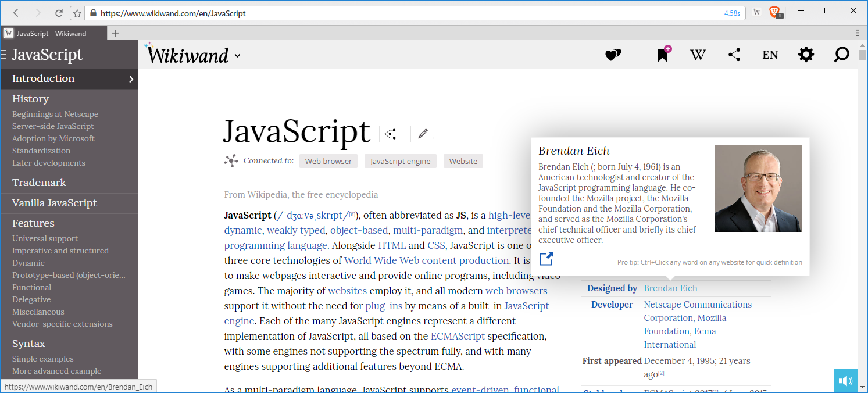Follow the weakly typed link
868x393 pixels.
pyautogui.click(x=296, y=230)
